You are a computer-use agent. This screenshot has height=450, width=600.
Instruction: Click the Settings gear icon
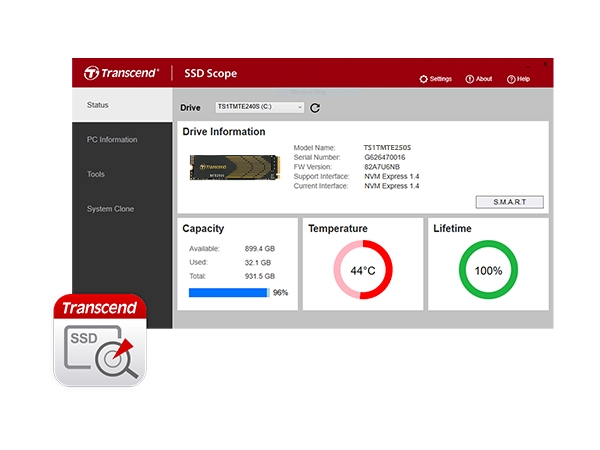[x=424, y=79]
